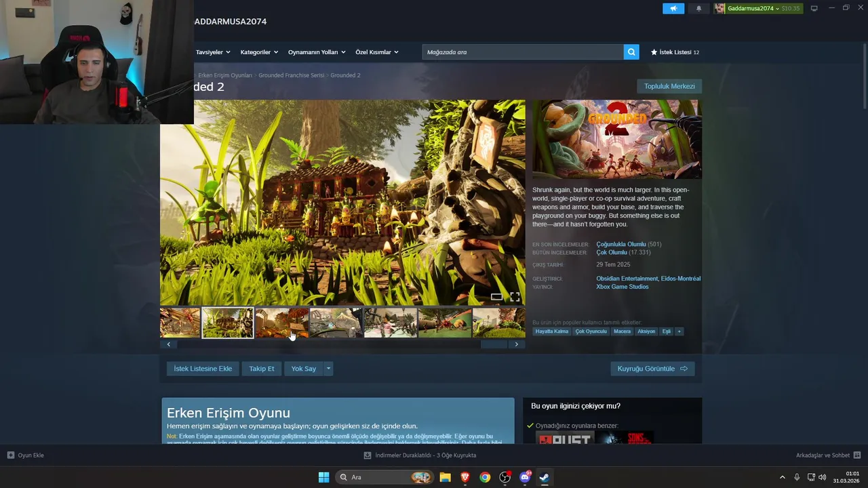The width and height of the screenshot is (868, 488).
Task: Open the clock showing 01:01 in taskbar
Action: pyautogui.click(x=846, y=477)
